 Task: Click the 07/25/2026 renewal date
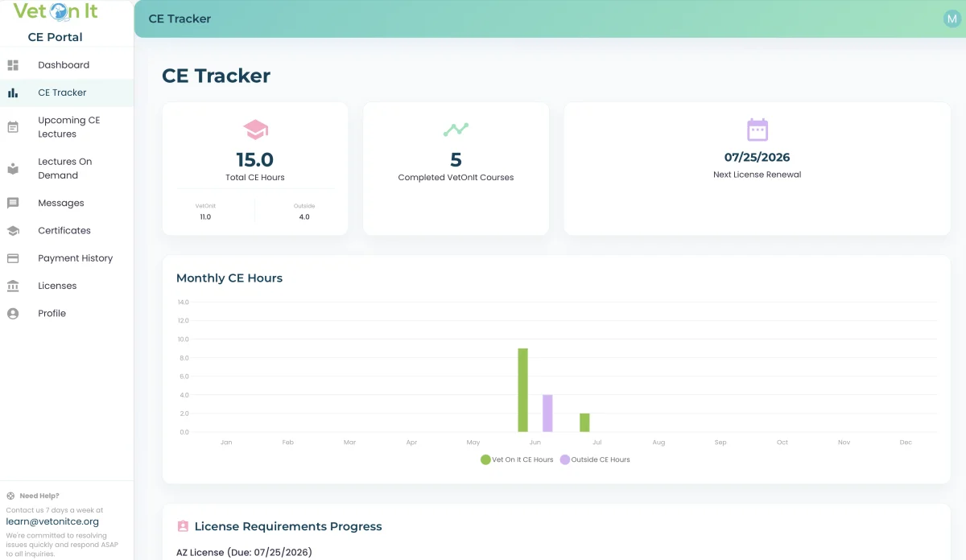[x=758, y=157]
